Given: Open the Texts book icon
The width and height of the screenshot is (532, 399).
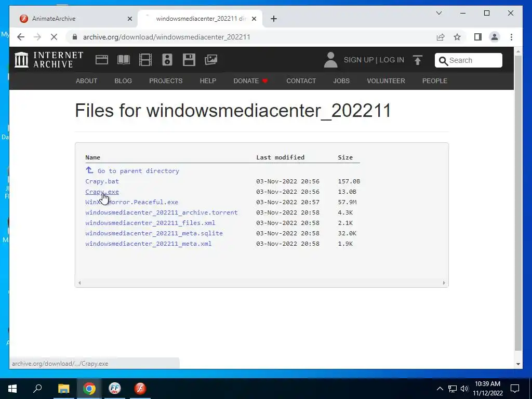Looking at the screenshot, I should coord(124,60).
